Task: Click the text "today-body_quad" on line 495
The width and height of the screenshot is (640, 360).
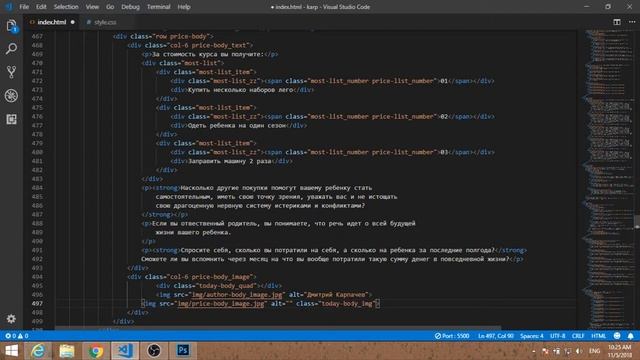Action: point(227,286)
